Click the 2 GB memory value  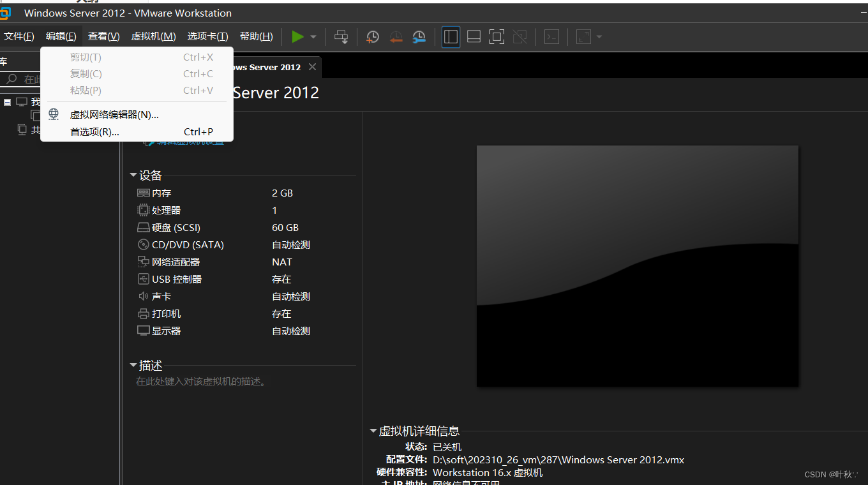coord(283,193)
